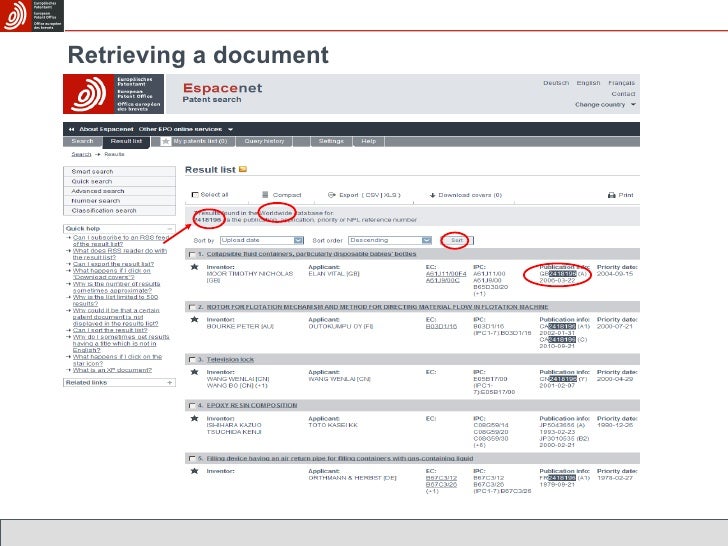
Task: Click EC code A61J11/00F4 link
Action: tap(446, 274)
